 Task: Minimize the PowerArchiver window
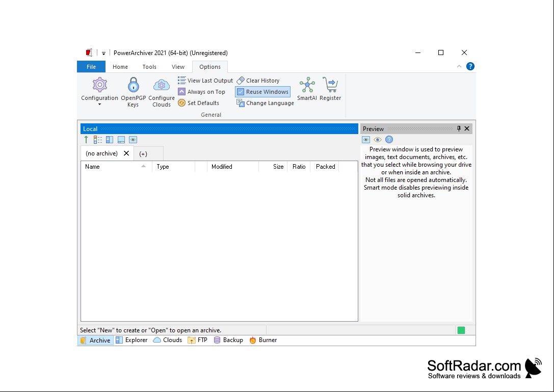pyautogui.click(x=418, y=53)
